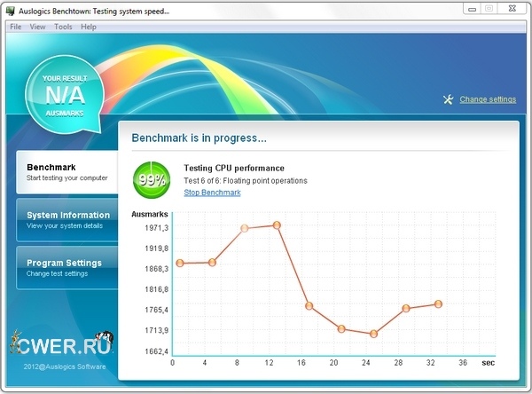The image size is (532, 394).
Task: Select the highest data point on the graph
Action: point(277,225)
